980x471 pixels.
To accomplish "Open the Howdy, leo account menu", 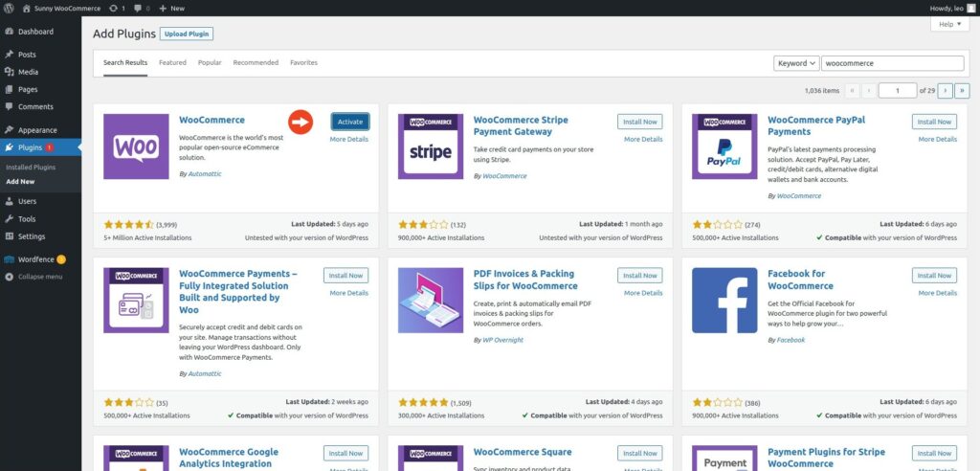I will pos(952,8).
